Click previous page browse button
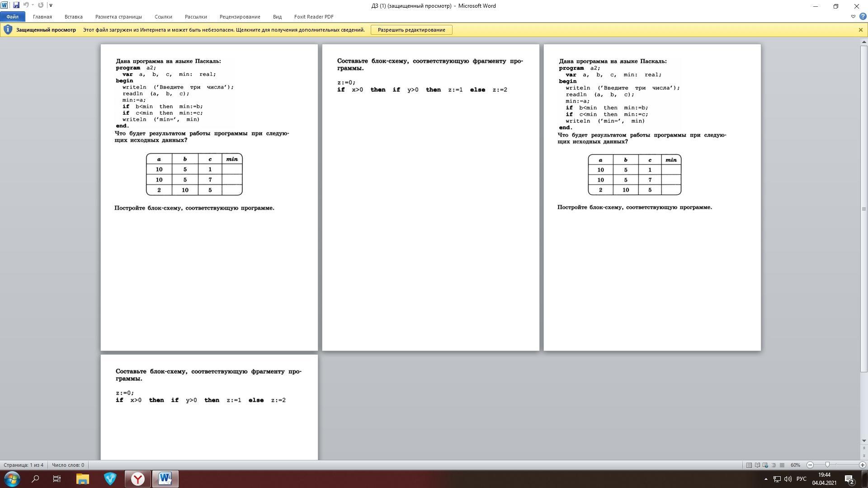868x488 pixels. point(864,448)
